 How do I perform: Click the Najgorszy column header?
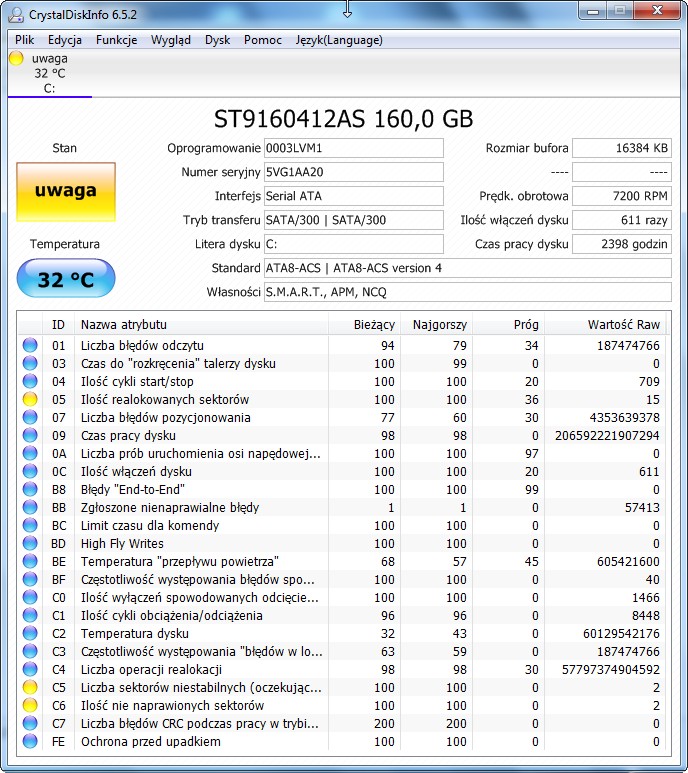437,324
